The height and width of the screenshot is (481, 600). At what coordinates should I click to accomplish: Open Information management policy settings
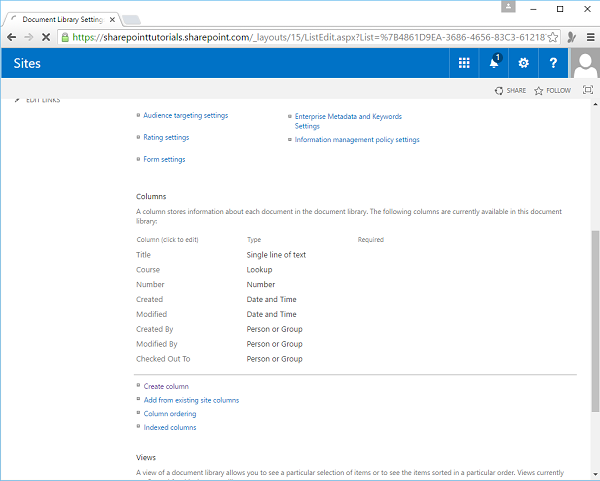(357, 140)
